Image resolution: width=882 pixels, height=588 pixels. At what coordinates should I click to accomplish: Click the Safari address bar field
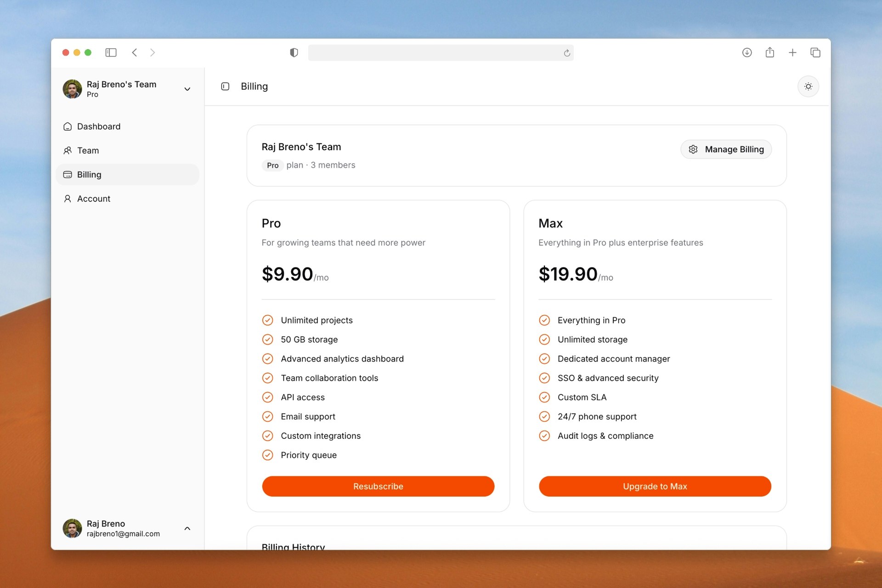(434, 53)
